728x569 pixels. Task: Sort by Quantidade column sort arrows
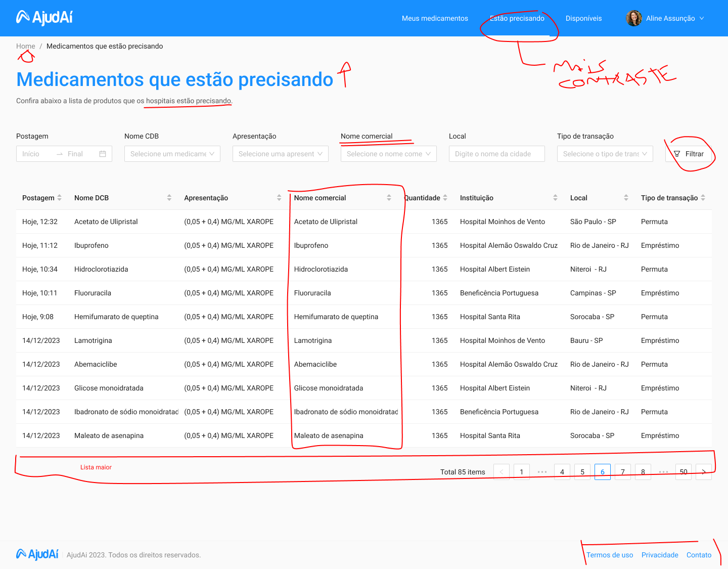445,198
